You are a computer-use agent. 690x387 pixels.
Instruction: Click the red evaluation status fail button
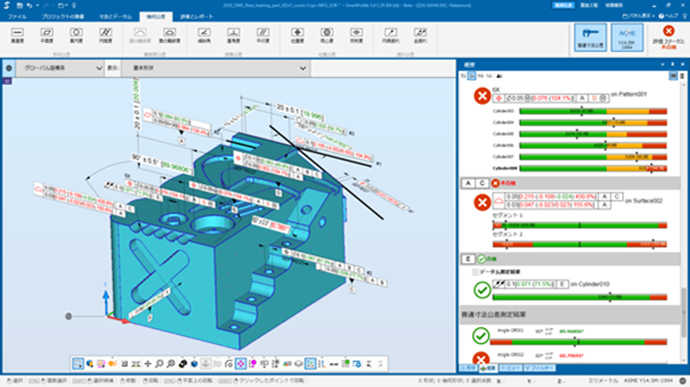(x=668, y=37)
